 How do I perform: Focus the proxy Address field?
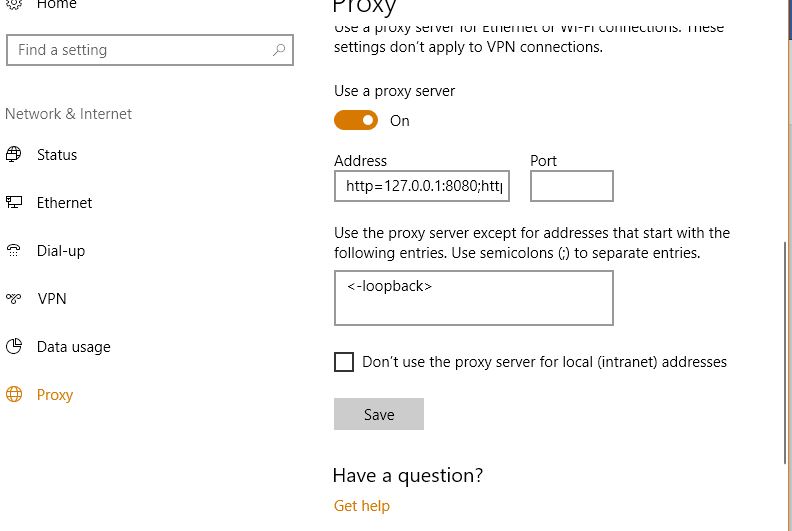[422, 186]
